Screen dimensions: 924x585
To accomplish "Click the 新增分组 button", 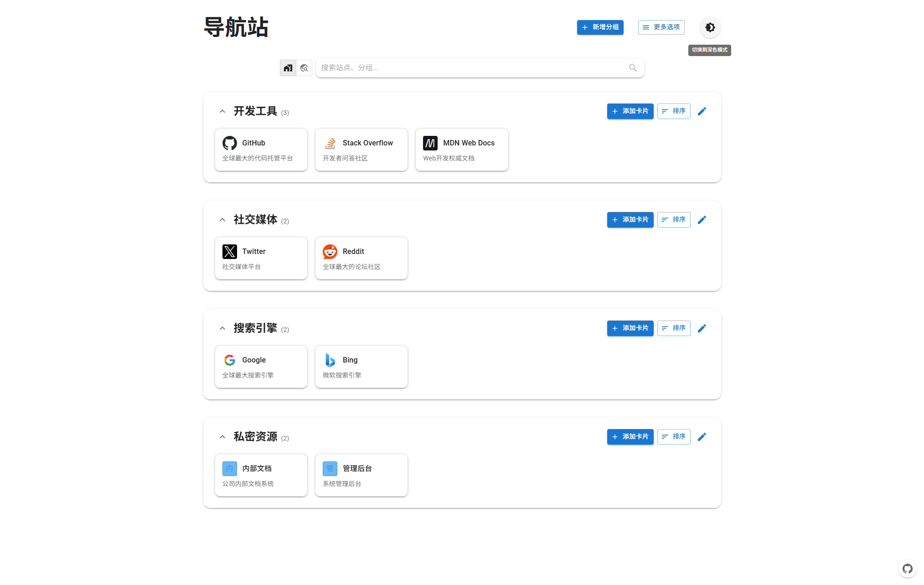I will click(600, 27).
